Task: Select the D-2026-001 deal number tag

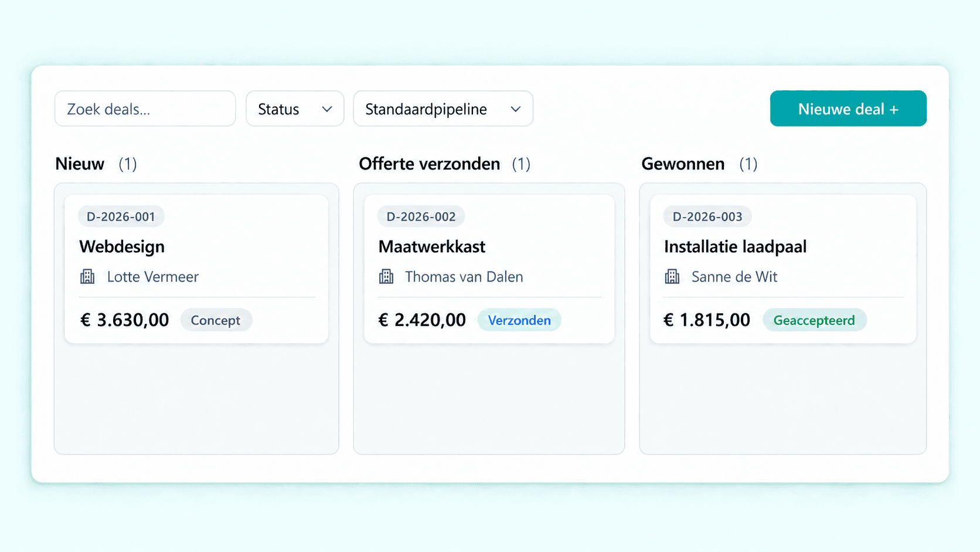Action: (x=121, y=216)
